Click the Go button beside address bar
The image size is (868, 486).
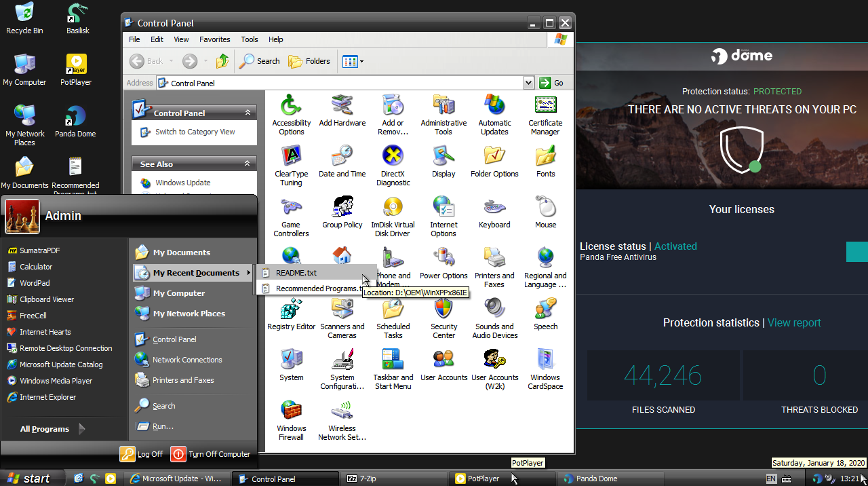click(551, 83)
